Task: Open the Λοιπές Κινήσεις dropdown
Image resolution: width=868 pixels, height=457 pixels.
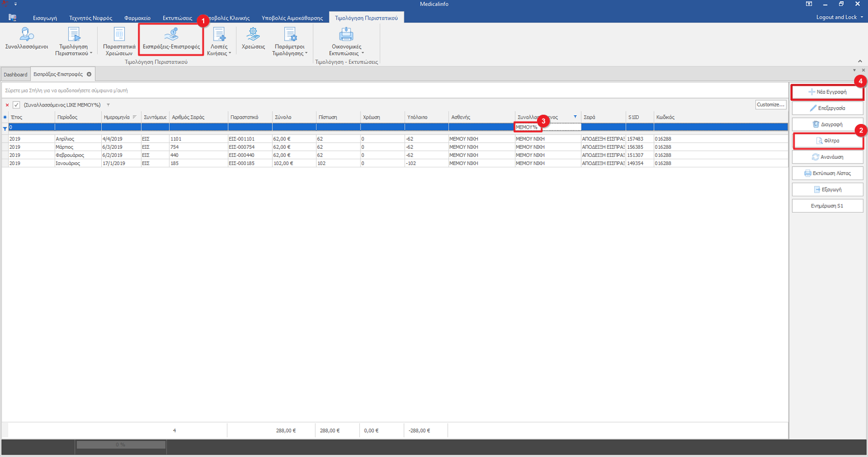Action: [x=219, y=42]
